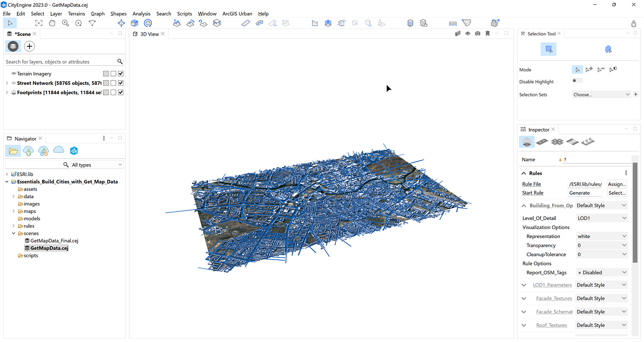
Task: Uncheck Terrain Imagery visibility checkbox
Action: tap(121, 74)
